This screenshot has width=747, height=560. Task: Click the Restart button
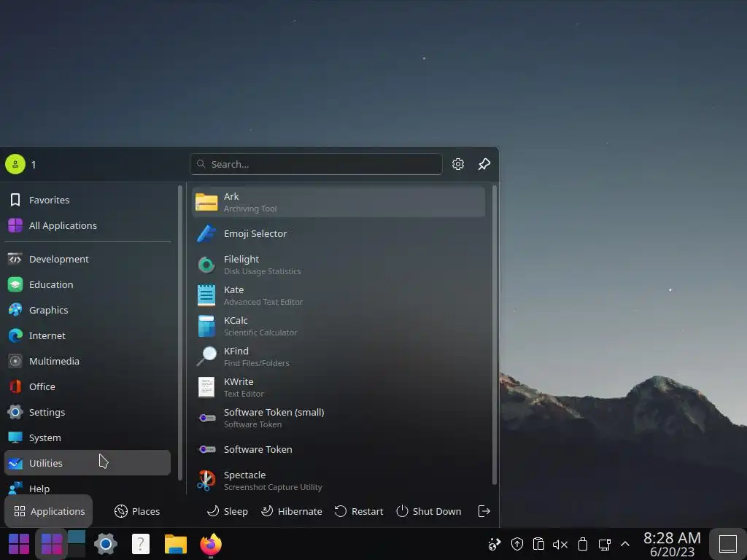pos(359,511)
